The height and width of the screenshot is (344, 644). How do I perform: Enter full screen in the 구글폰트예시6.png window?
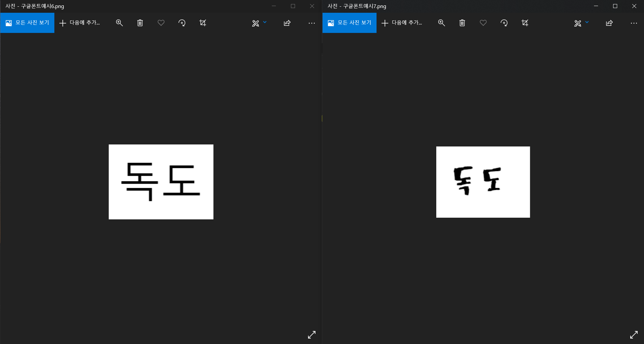tap(312, 335)
